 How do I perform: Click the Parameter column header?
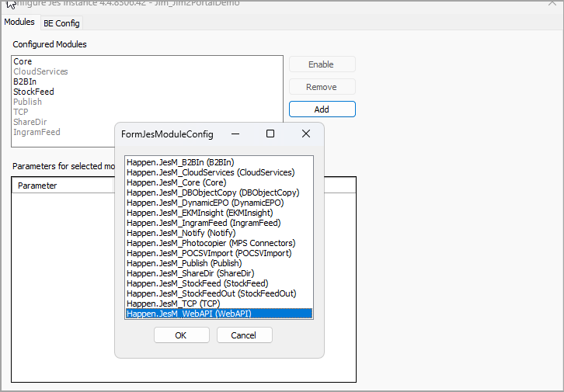(x=63, y=186)
